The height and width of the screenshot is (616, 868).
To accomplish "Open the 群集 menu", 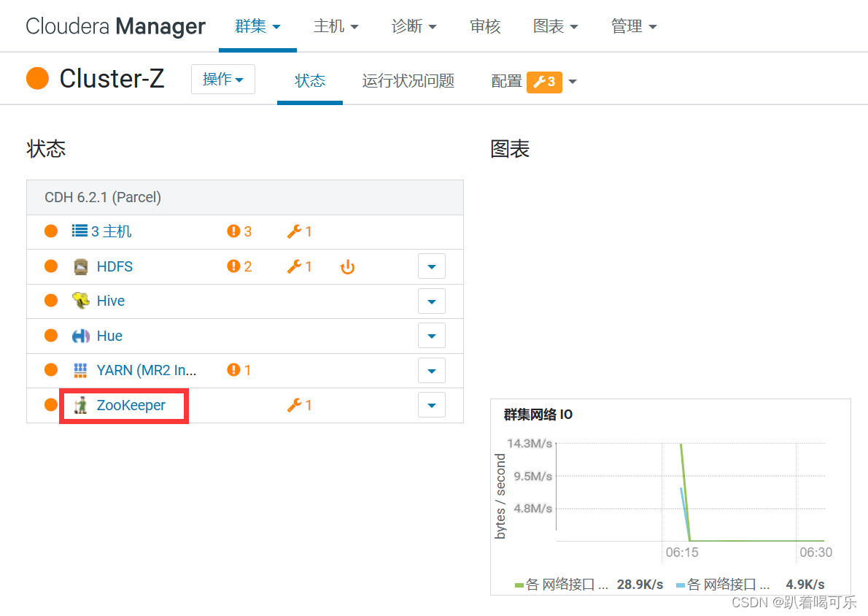I will coord(257,26).
